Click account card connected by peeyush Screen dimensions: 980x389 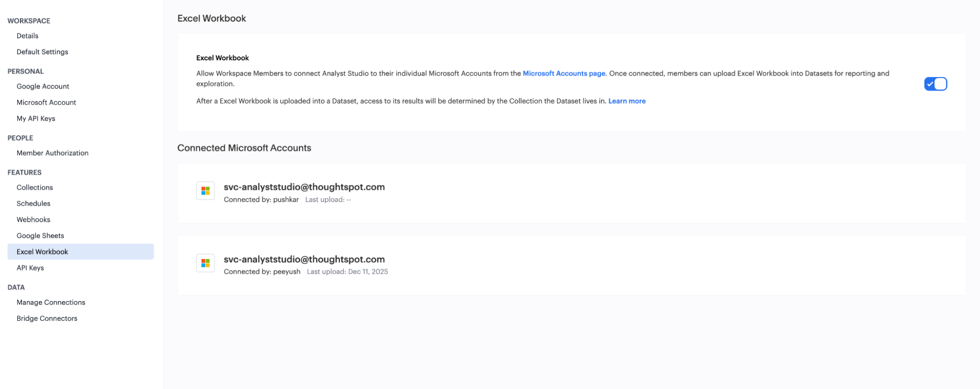(x=571, y=265)
